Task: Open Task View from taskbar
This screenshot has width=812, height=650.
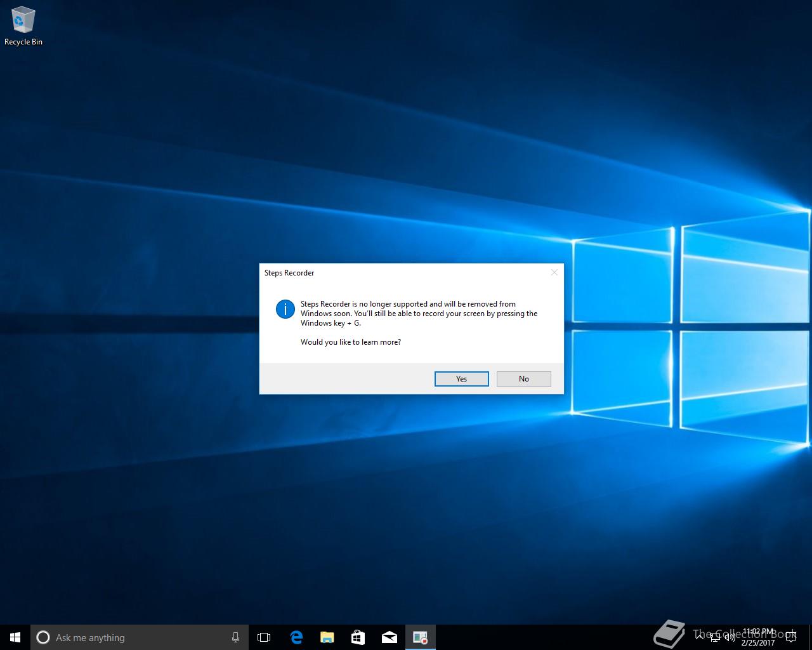Action: tap(264, 637)
